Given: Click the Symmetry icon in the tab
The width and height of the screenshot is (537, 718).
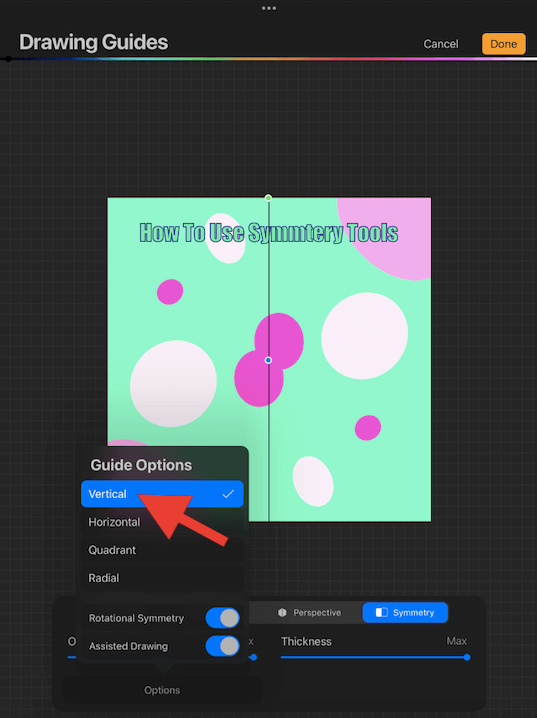Looking at the screenshot, I should [381, 613].
